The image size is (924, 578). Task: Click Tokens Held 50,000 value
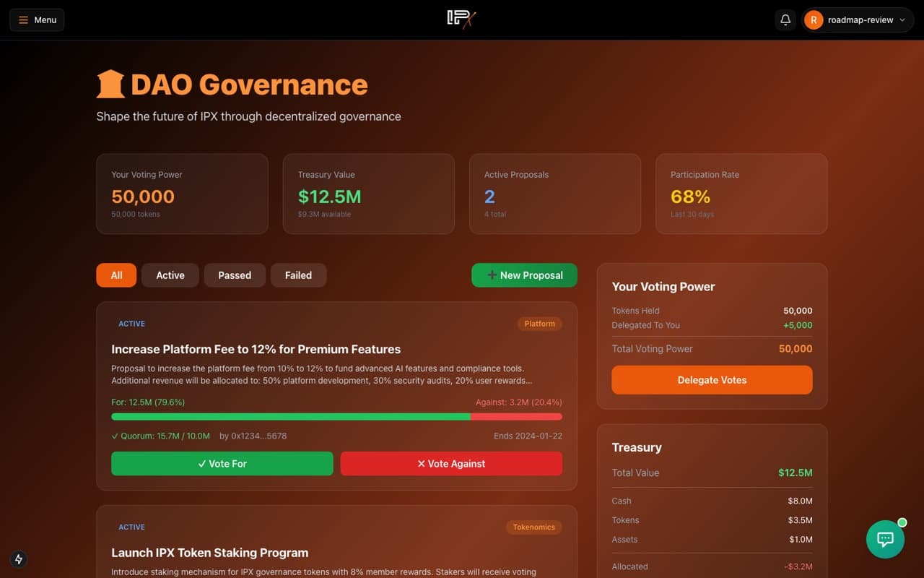pyautogui.click(x=798, y=311)
